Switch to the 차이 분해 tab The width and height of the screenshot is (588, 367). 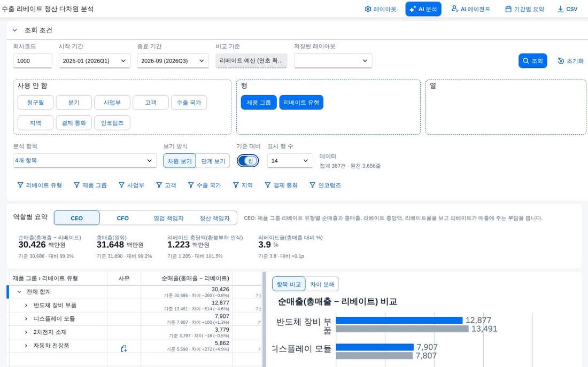tap(322, 284)
